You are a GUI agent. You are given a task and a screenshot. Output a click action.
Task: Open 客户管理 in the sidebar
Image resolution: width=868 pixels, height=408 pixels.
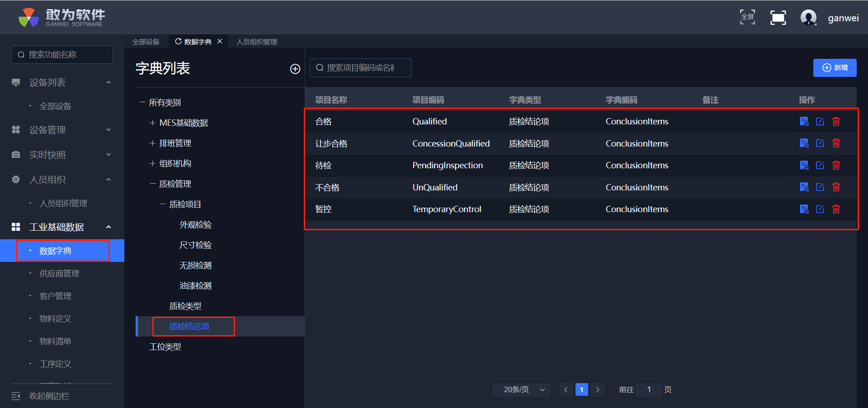(55, 296)
